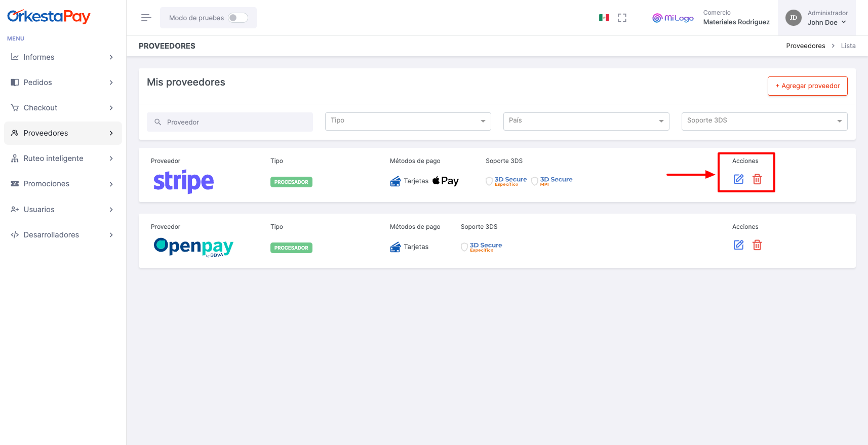Viewport: 868px width, 445px height.
Task: Click PROCESADOR badge in Openpay row
Action: [x=291, y=248]
